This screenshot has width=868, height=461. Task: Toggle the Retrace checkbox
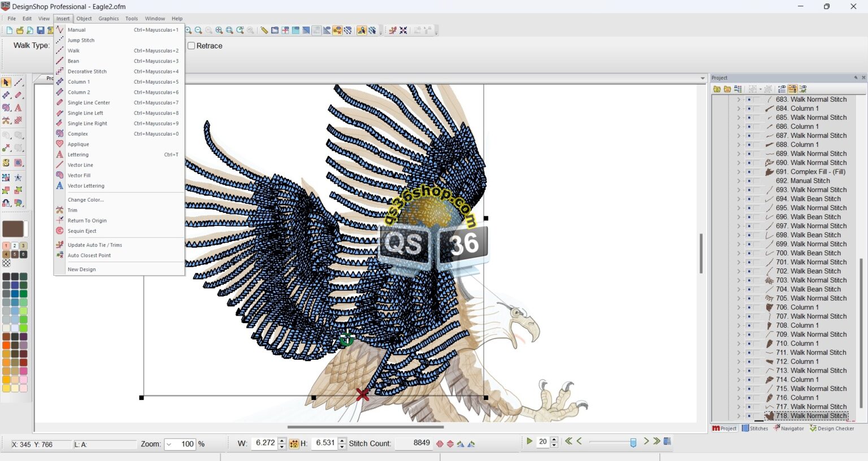[x=190, y=46]
